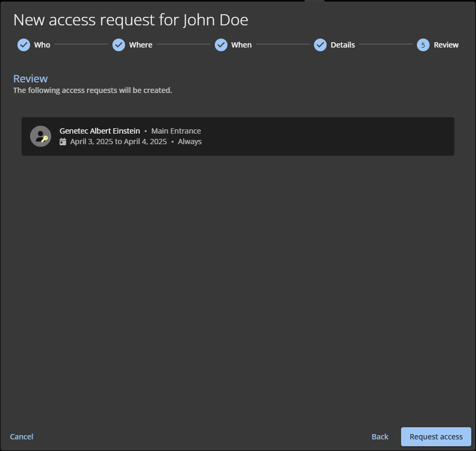Open the Details step label
Image resolution: width=476 pixels, height=451 pixels.
pos(342,45)
